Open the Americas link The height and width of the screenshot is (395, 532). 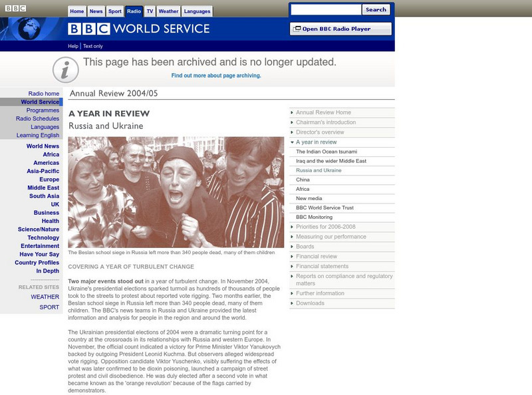(x=46, y=163)
